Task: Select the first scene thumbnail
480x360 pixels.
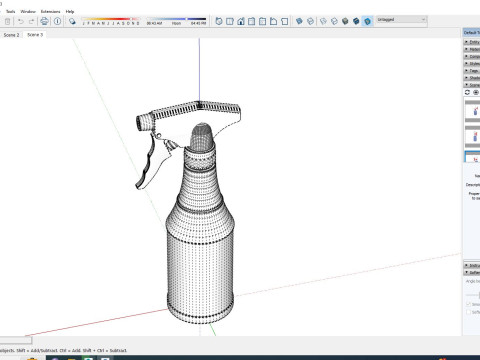Action: pos(473,111)
